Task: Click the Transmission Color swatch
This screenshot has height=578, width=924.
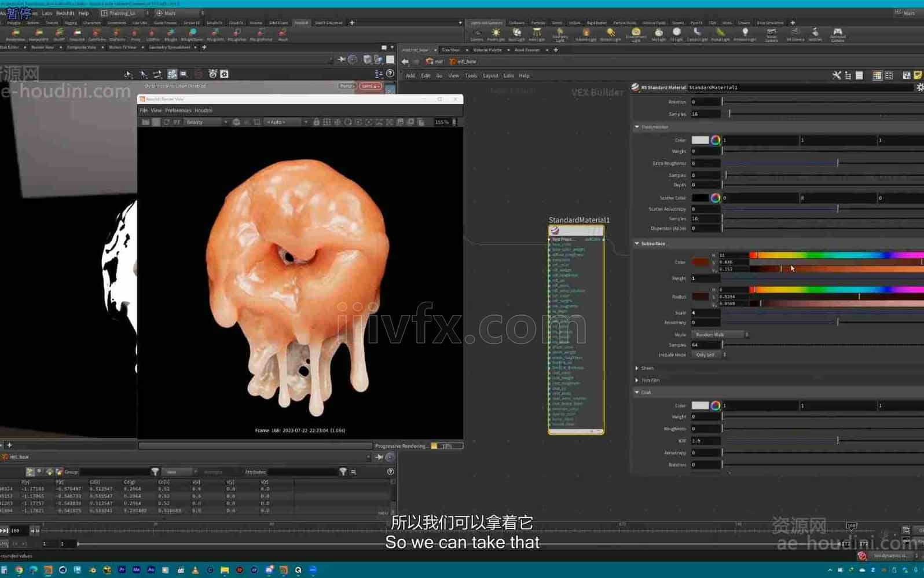Action: (x=700, y=140)
